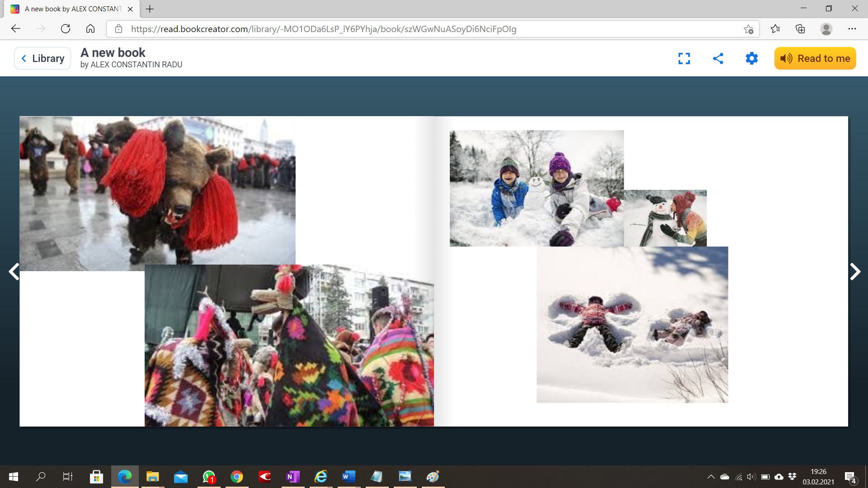Add this page to favorites
This screenshot has height=488, width=868.
(748, 29)
